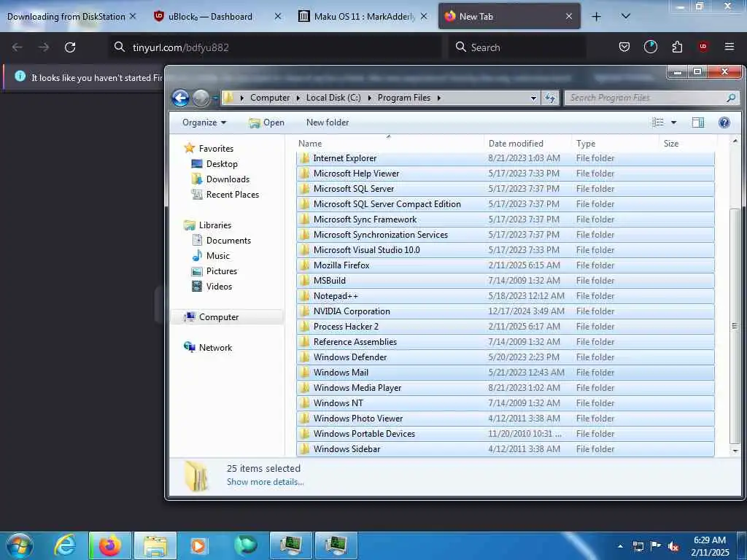Click the muted volume icon in system tray

tap(673, 546)
